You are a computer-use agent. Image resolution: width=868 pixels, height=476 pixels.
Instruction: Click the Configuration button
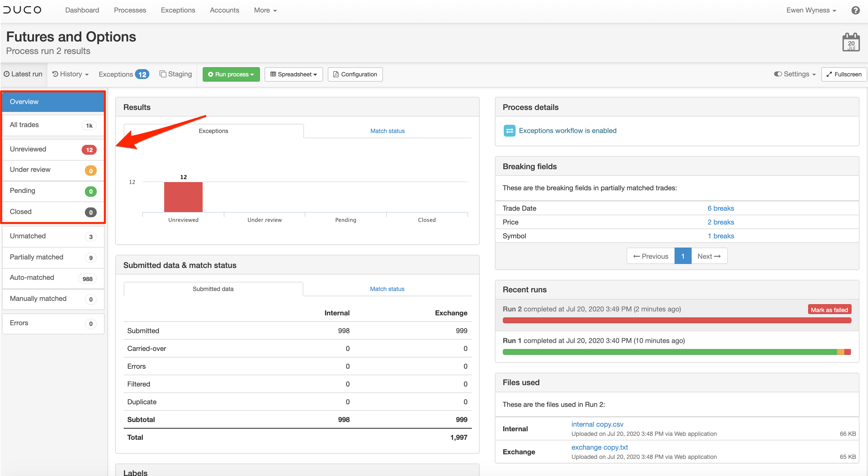pyautogui.click(x=355, y=74)
